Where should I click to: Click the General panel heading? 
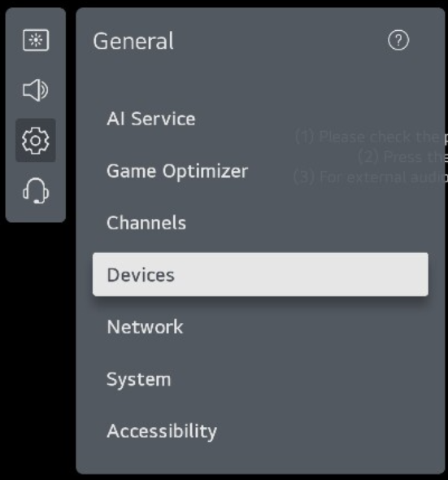click(133, 41)
